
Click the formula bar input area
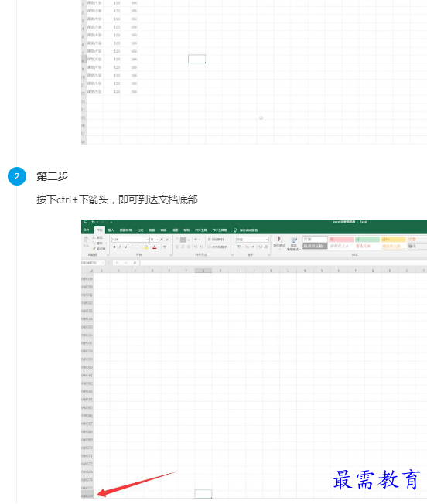[x=284, y=263]
